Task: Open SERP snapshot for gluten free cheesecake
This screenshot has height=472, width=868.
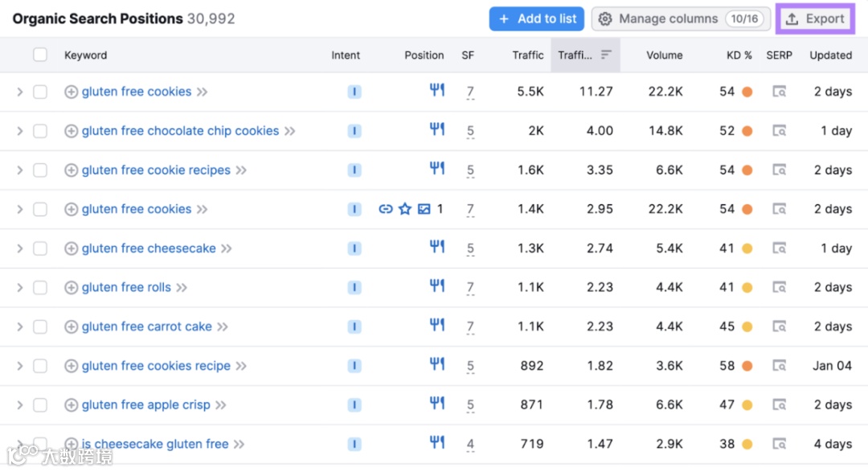Action: click(779, 248)
